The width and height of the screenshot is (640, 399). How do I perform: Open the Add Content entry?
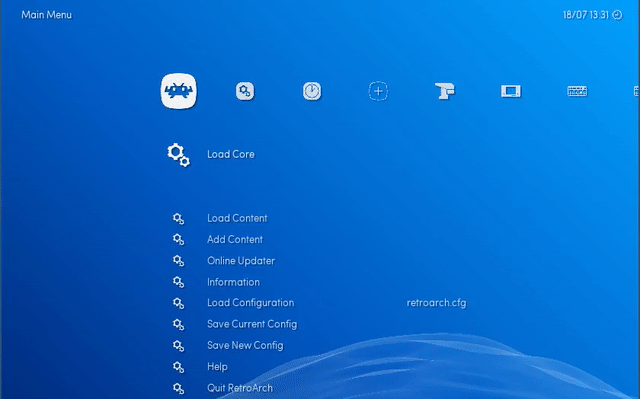(235, 239)
